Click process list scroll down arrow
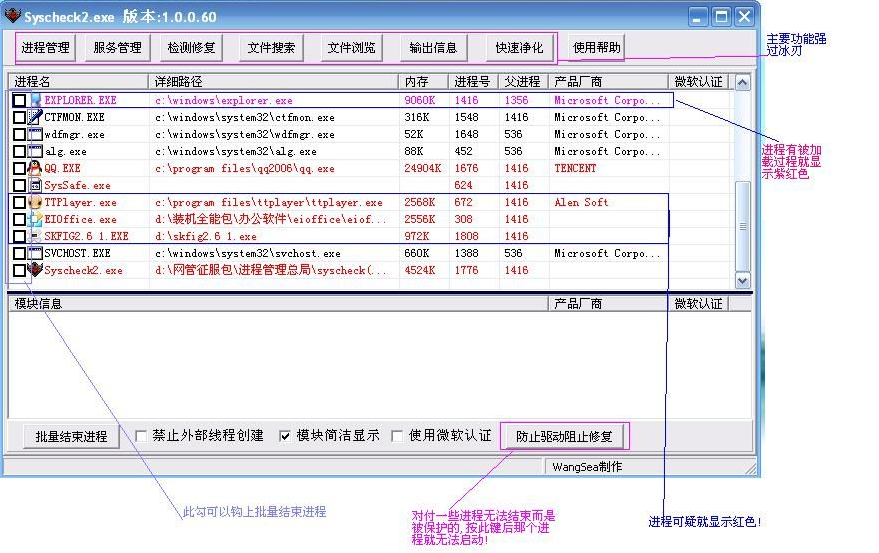Viewport: 879px width, 553px height. (x=743, y=280)
